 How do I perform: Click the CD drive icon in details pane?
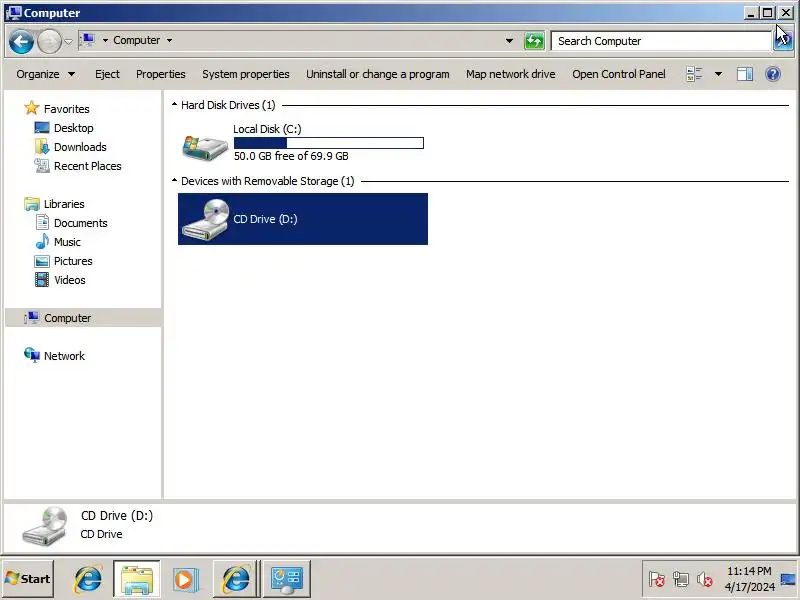tap(45, 526)
